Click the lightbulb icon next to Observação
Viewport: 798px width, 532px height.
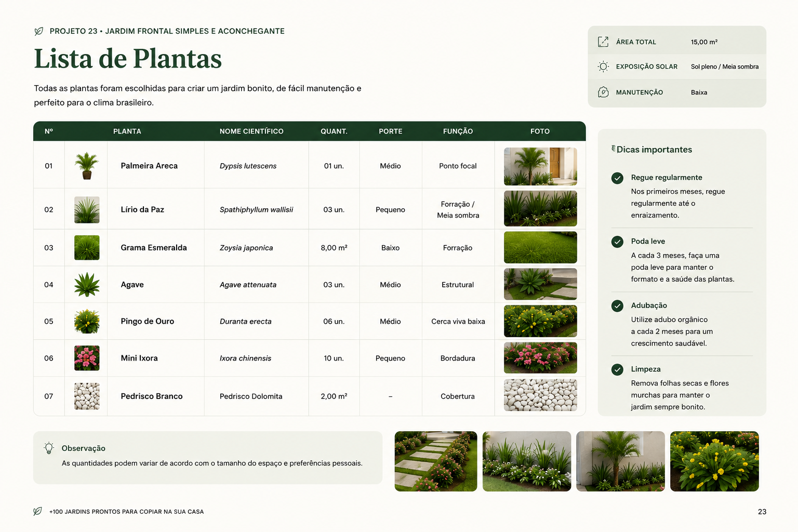tap(49, 448)
